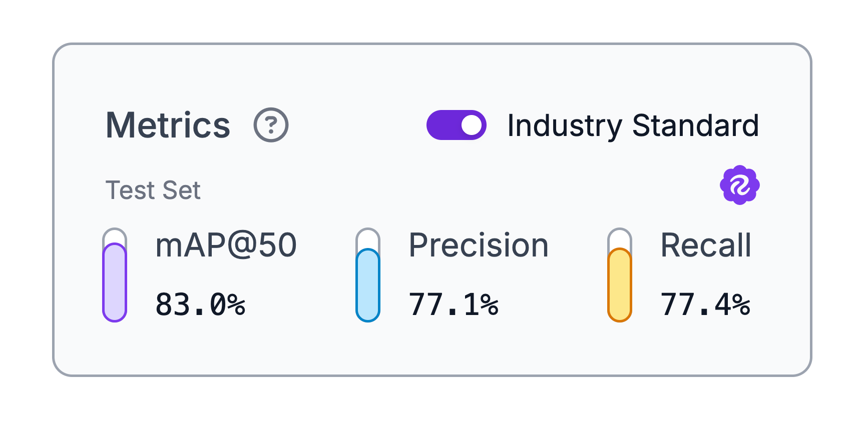Click the Test Set label

pos(153,190)
